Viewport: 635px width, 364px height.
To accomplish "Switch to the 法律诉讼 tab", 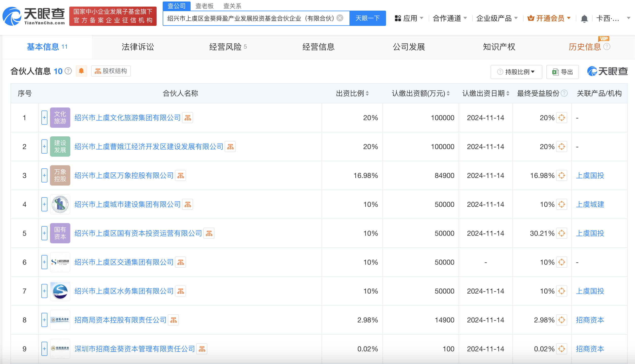I will (138, 47).
